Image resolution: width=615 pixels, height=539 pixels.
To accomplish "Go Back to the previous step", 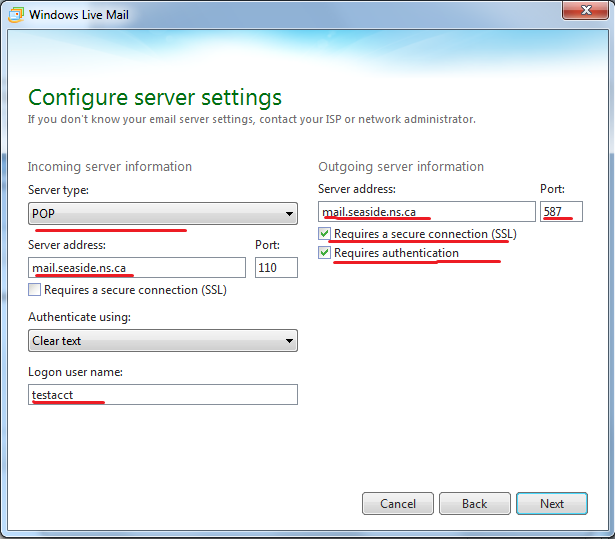I will coord(475,504).
